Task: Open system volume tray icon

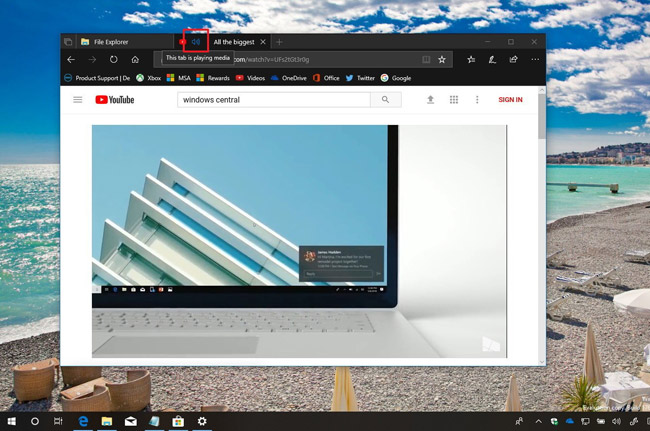Action: pos(616,421)
